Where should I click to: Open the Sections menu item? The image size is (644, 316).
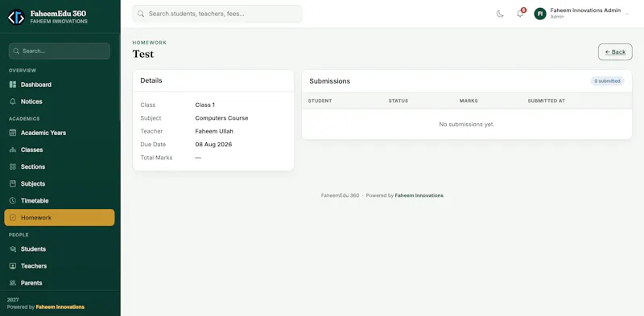point(60,166)
